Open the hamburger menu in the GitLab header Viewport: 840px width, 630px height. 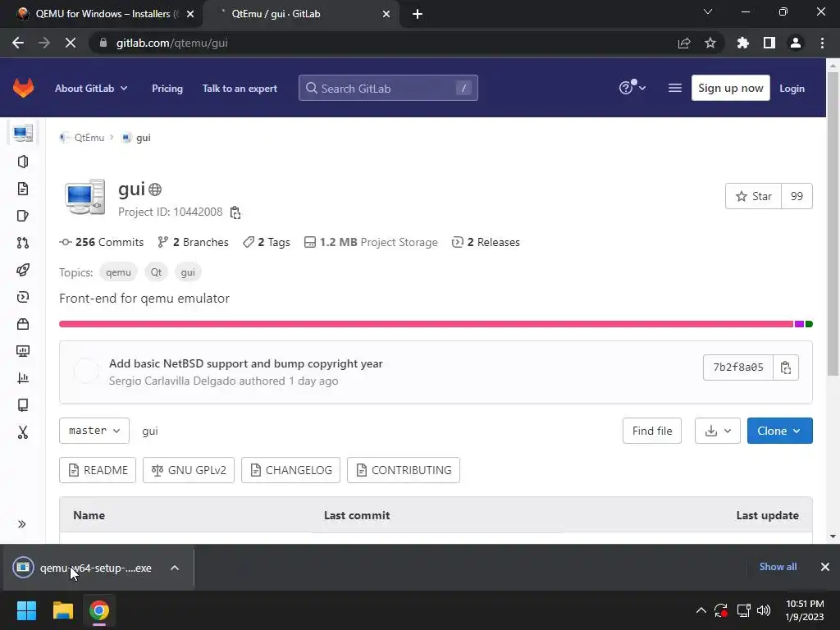pos(675,88)
